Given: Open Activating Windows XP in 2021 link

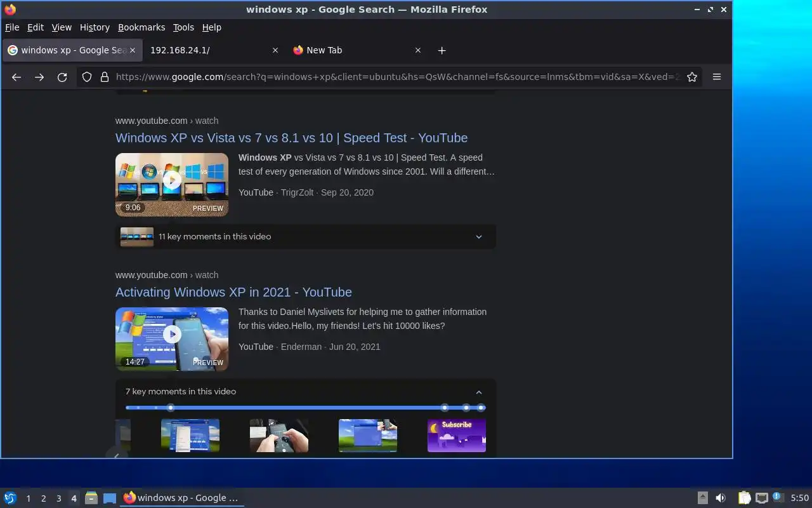Looking at the screenshot, I should point(233,292).
